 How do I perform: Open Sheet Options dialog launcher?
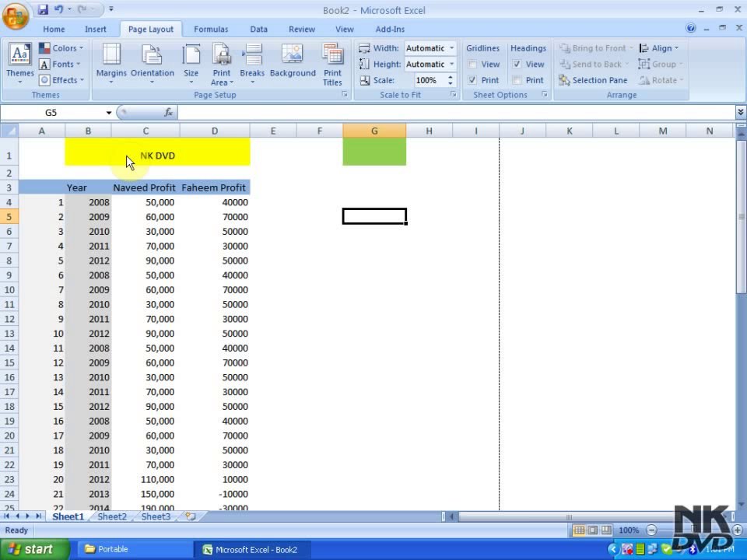point(545,95)
